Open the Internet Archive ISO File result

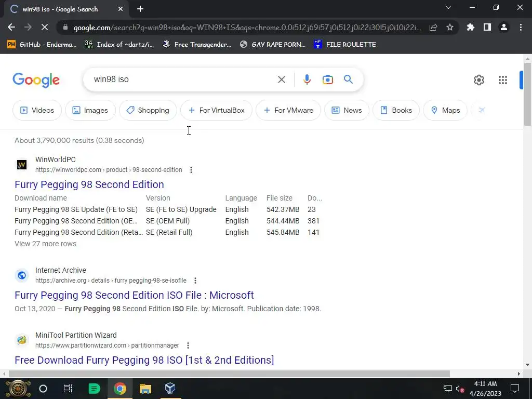click(134, 295)
